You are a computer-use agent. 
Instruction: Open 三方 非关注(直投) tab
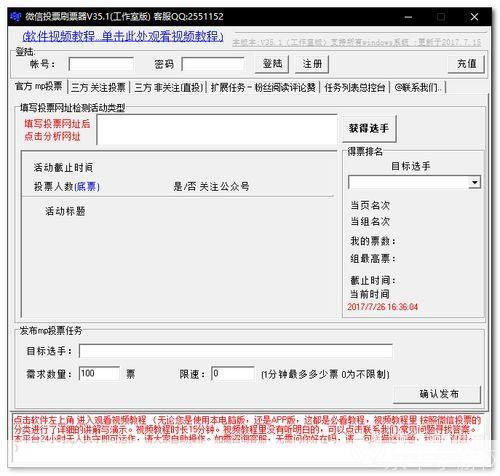169,88
